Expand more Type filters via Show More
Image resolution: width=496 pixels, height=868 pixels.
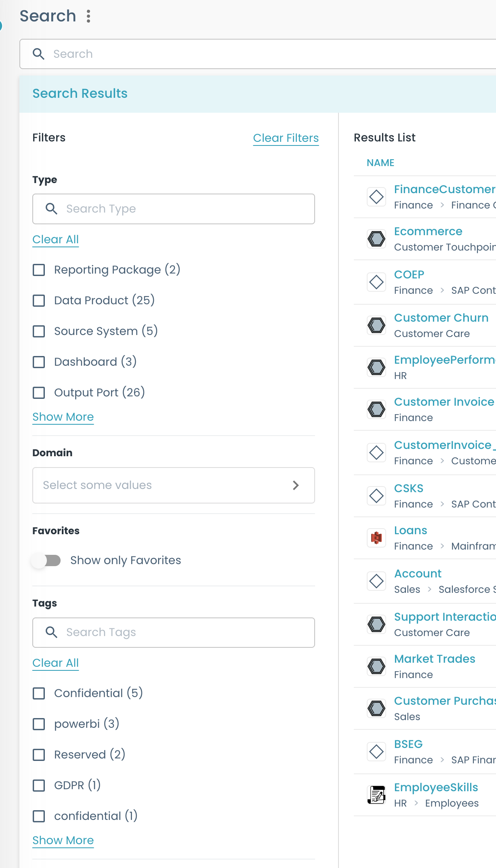63,417
